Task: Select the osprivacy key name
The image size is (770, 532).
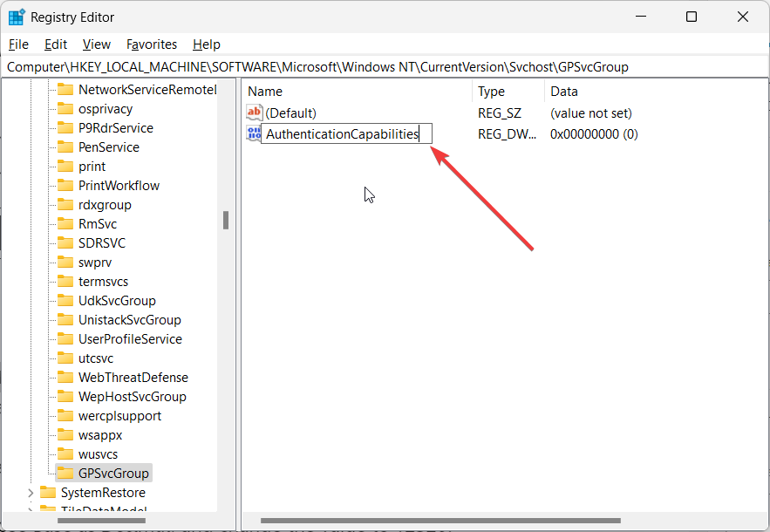Action: [x=106, y=108]
